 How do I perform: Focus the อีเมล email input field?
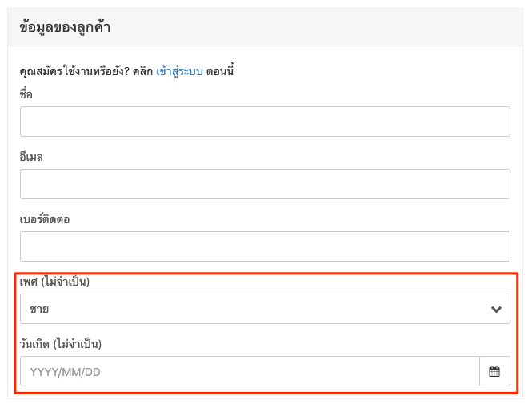coord(265,184)
